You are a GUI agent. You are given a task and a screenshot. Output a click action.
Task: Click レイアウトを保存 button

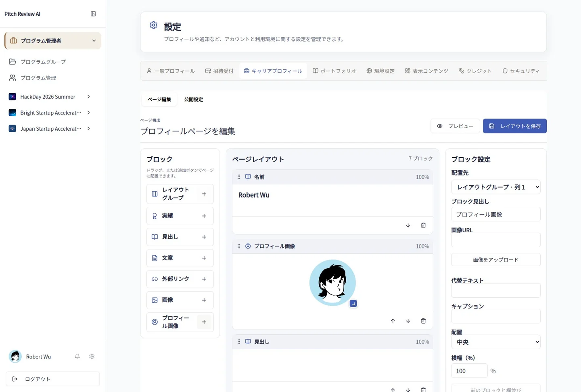pos(515,126)
